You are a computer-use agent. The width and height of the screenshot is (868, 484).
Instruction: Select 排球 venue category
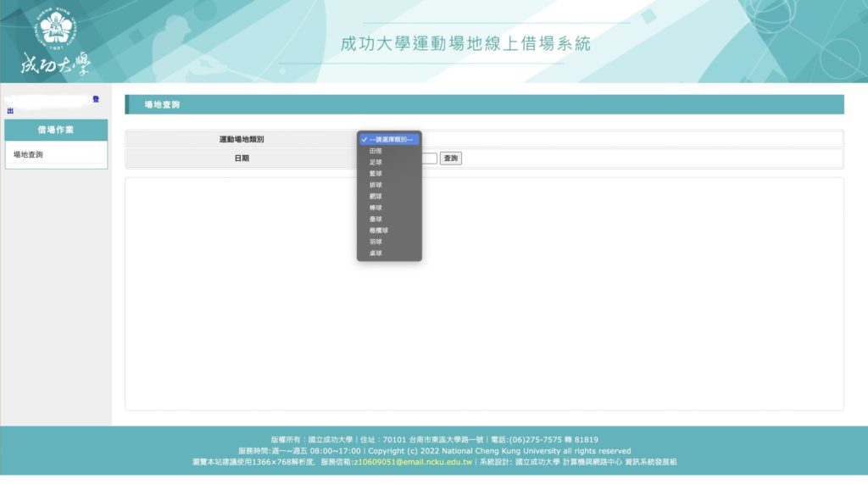tap(376, 185)
